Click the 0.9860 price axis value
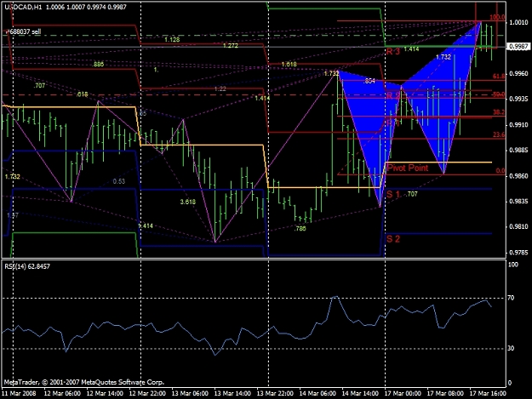Viewport: 532px width, 399px height. point(518,176)
